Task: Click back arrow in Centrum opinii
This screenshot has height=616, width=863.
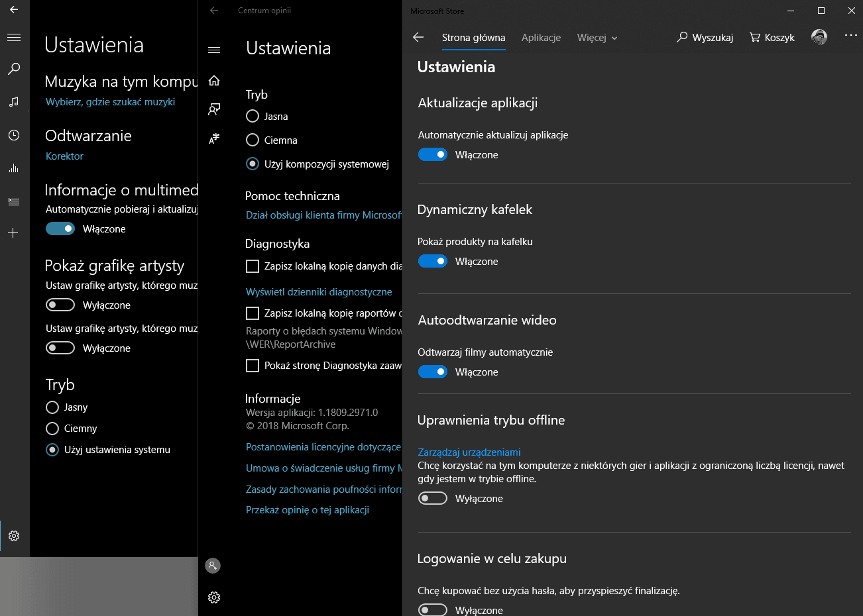Action: [x=214, y=11]
